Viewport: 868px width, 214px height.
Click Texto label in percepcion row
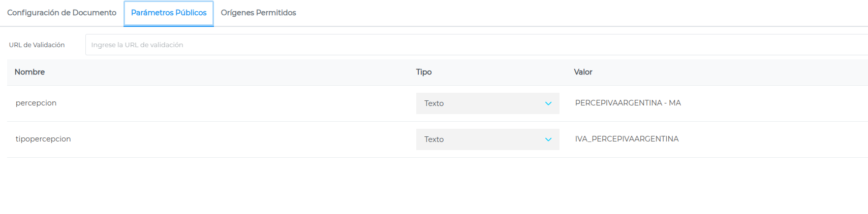(x=434, y=103)
